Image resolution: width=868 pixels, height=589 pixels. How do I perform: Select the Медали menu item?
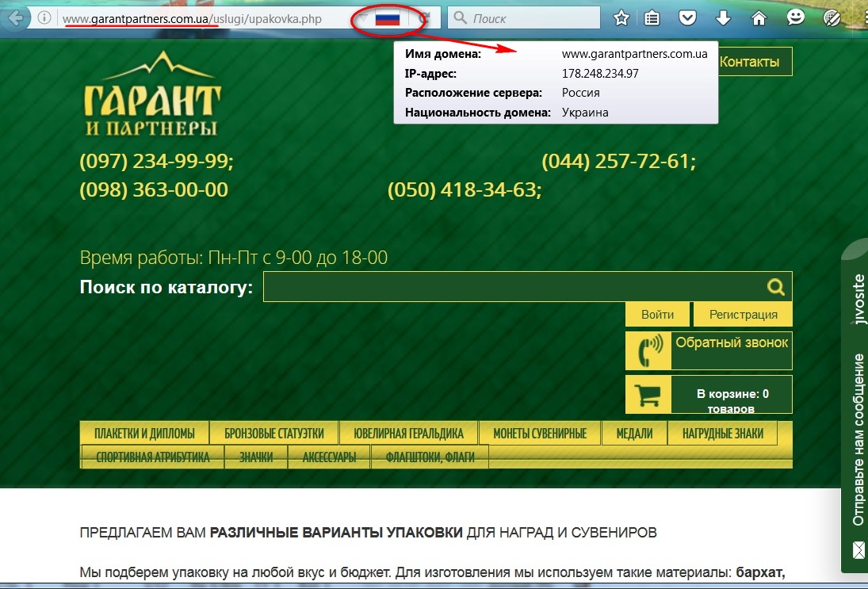[x=634, y=434]
